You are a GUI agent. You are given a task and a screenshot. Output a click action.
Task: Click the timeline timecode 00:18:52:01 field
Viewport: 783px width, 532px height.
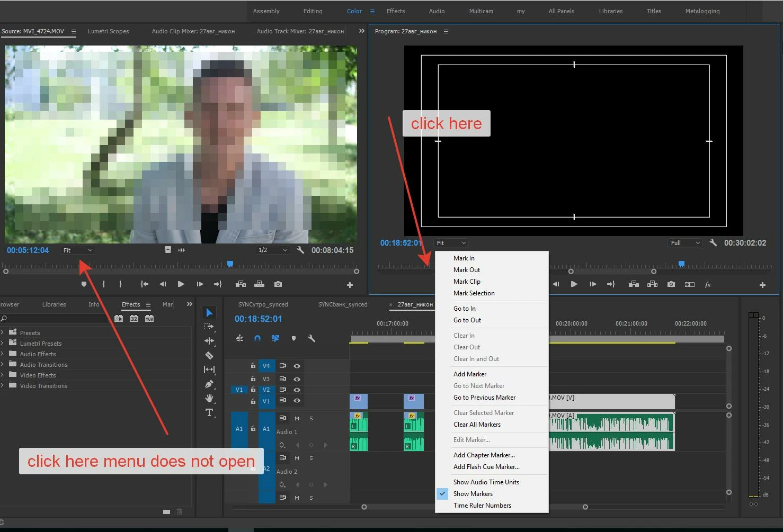click(x=259, y=319)
